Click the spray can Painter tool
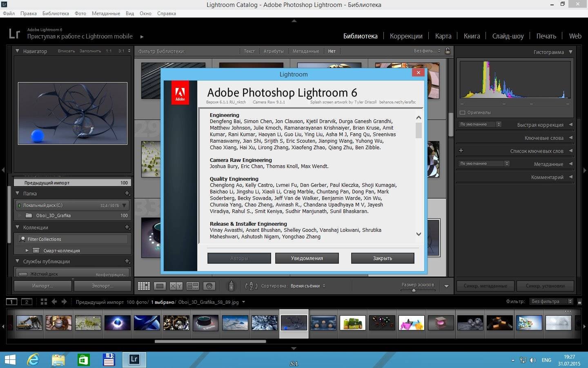 coord(231,285)
